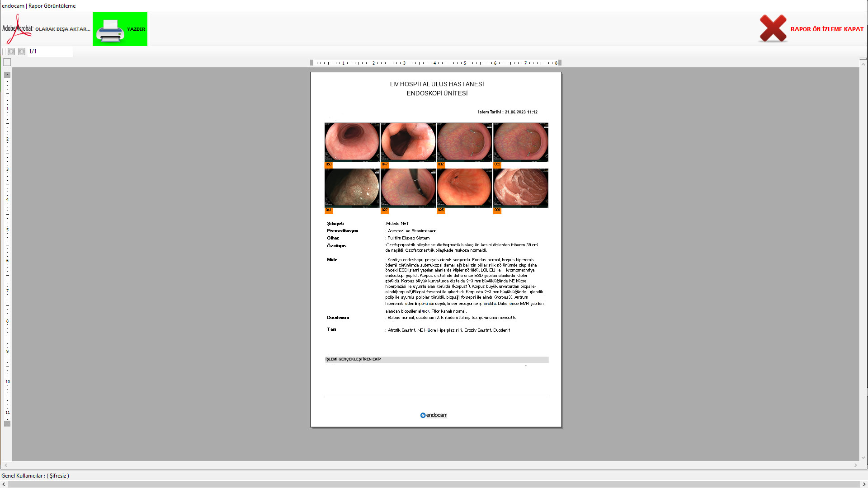Click the top minus marker on the vertical ruler
Screen dimensions: 868x488
[x=7, y=75]
